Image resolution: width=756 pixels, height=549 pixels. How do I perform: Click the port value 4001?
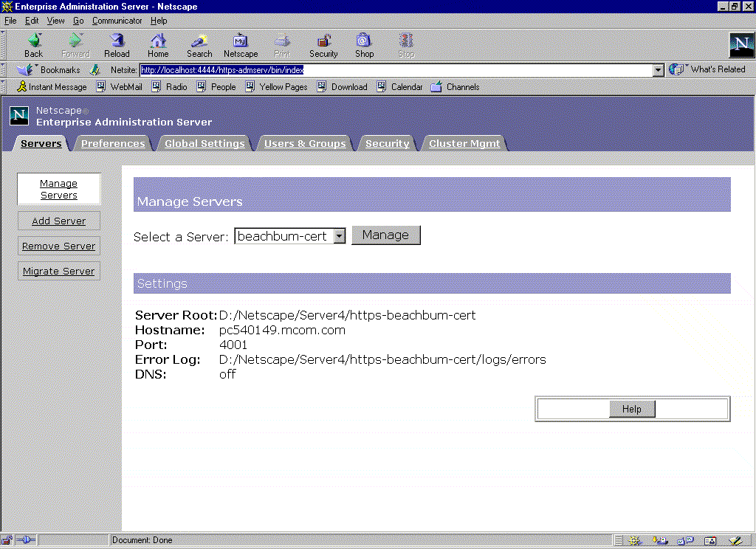coord(233,345)
